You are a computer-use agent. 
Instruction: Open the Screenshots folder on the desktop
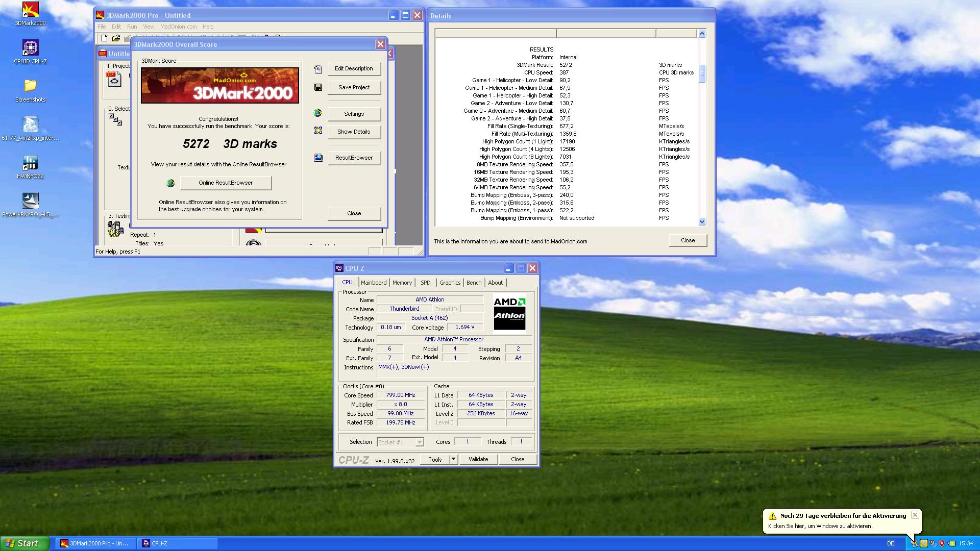tap(30, 88)
